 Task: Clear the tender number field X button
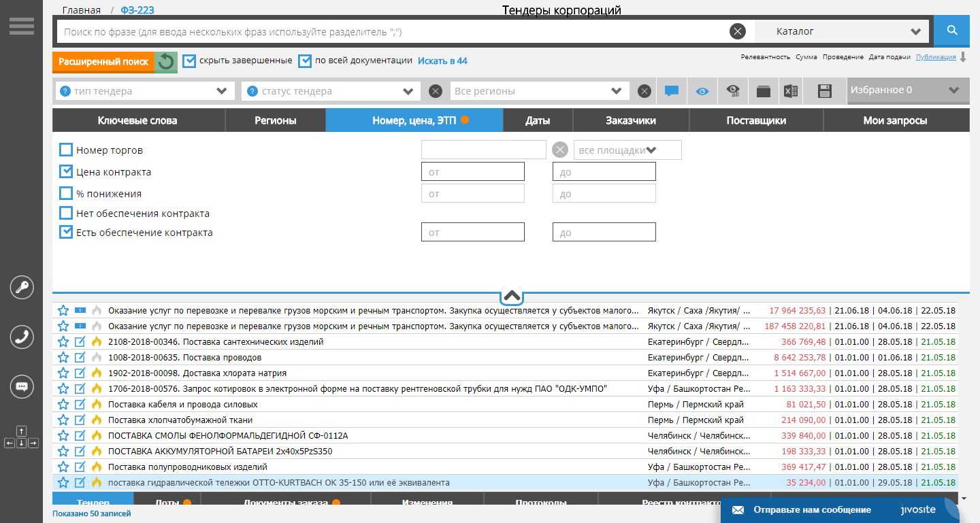click(x=560, y=150)
